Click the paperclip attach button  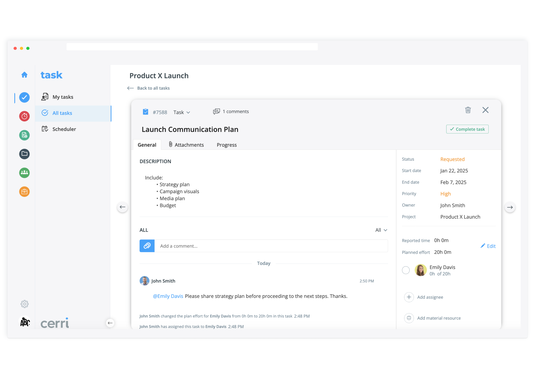tap(147, 246)
